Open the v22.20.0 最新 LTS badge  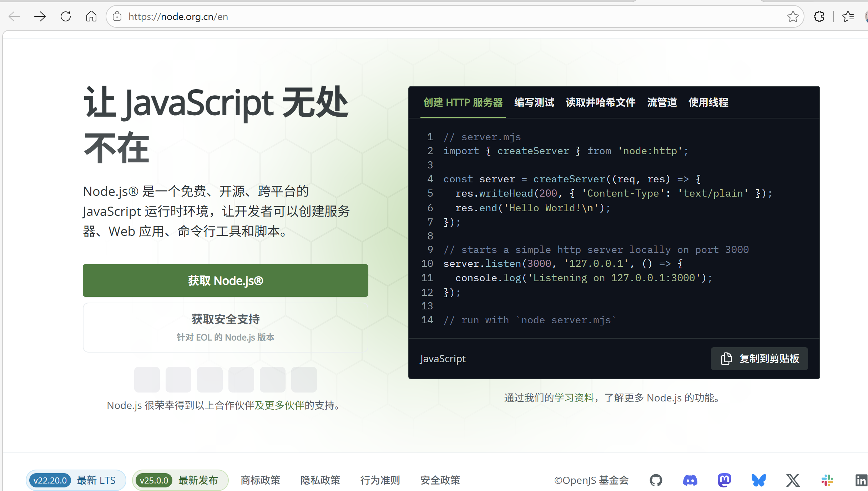pos(76,480)
